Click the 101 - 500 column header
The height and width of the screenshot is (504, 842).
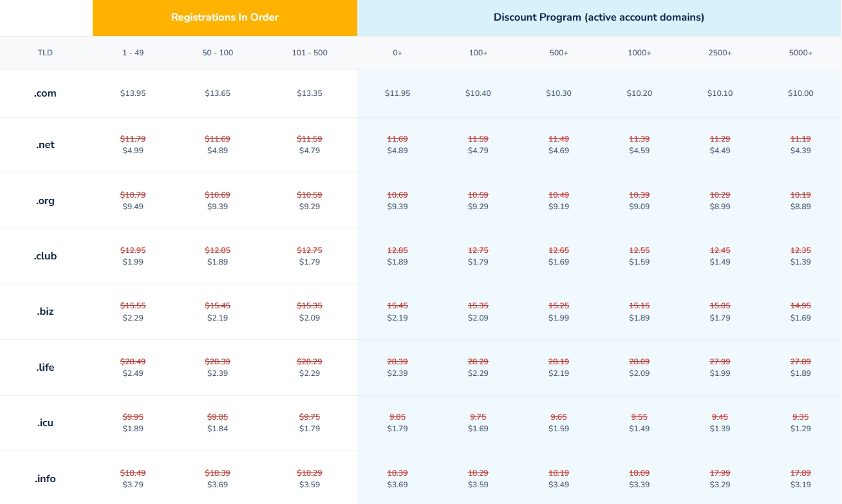[310, 53]
